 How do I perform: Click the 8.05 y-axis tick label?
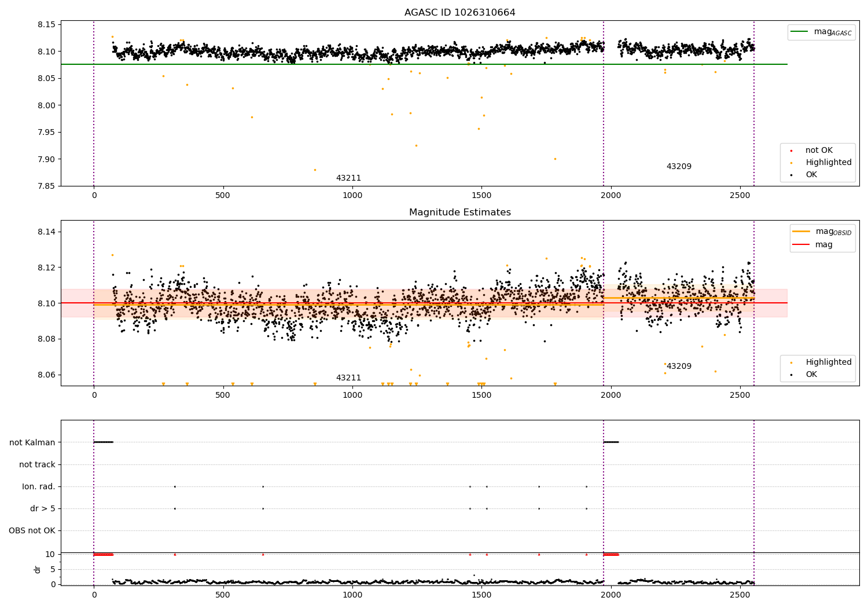(47, 79)
